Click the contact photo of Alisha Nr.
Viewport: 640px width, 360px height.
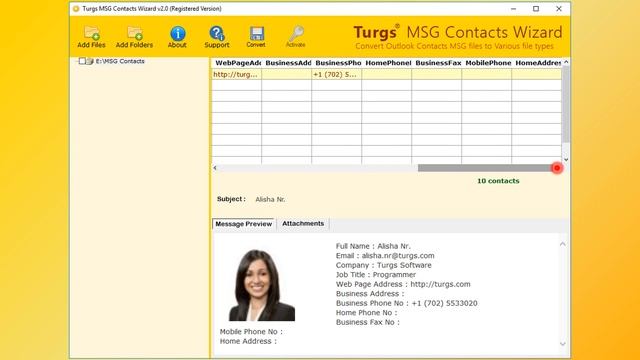pyautogui.click(x=262, y=285)
